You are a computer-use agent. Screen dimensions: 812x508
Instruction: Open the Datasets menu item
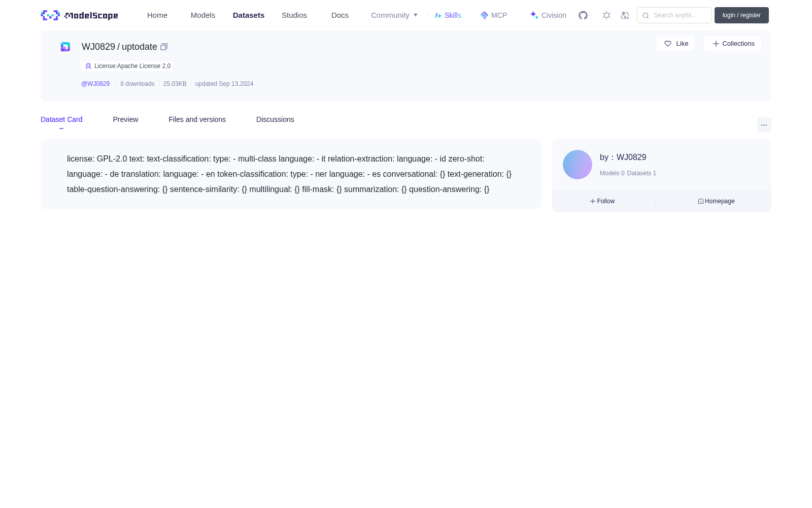click(x=249, y=15)
